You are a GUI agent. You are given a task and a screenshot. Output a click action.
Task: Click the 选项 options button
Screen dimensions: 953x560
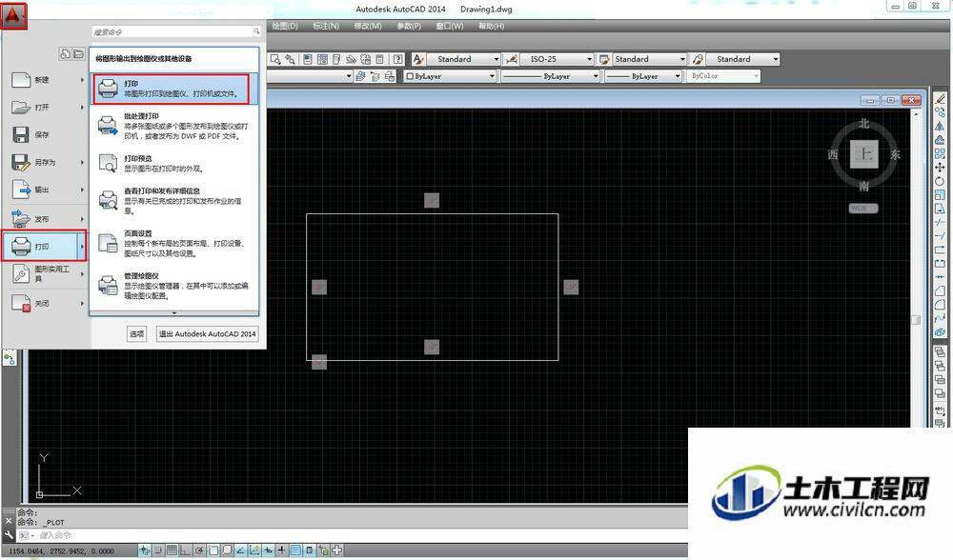coord(136,333)
